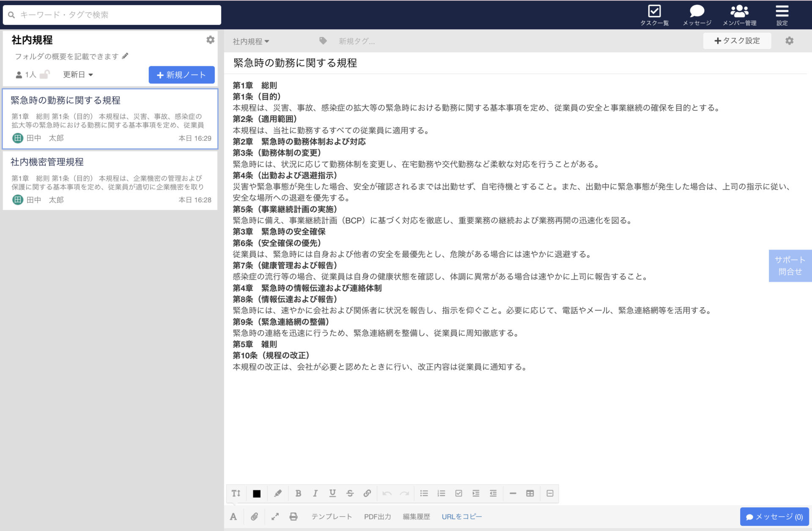The image size is (812, 531).
Task: Copy the note URL via URLをコピー
Action: click(461, 516)
